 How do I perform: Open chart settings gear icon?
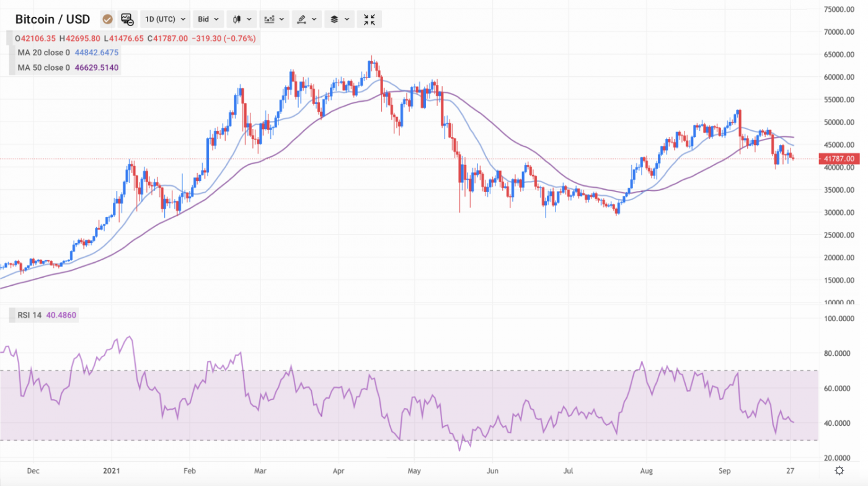click(x=839, y=470)
